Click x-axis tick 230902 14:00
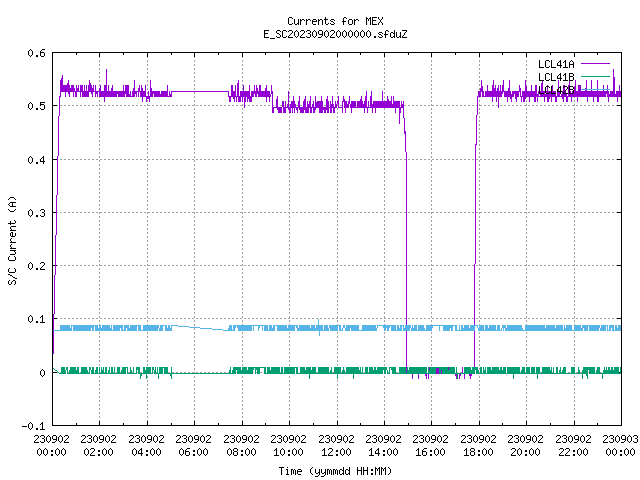The width and height of the screenshot is (640, 480). click(384, 445)
